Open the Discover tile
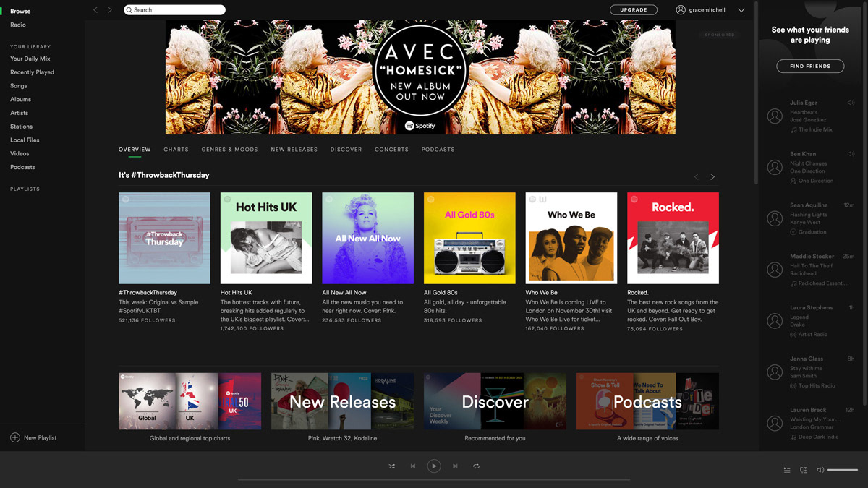The width and height of the screenshot is (868, 488). (x=495, y=401)
